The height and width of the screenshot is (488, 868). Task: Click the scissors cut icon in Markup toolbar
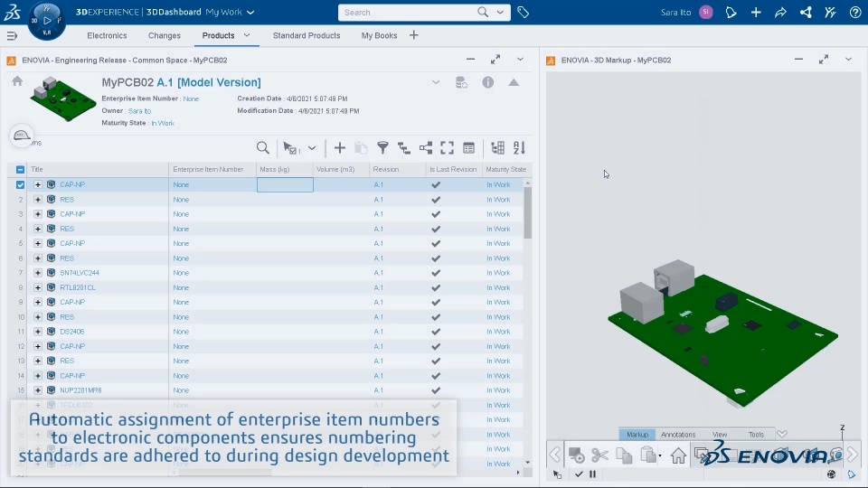point(599,455)
